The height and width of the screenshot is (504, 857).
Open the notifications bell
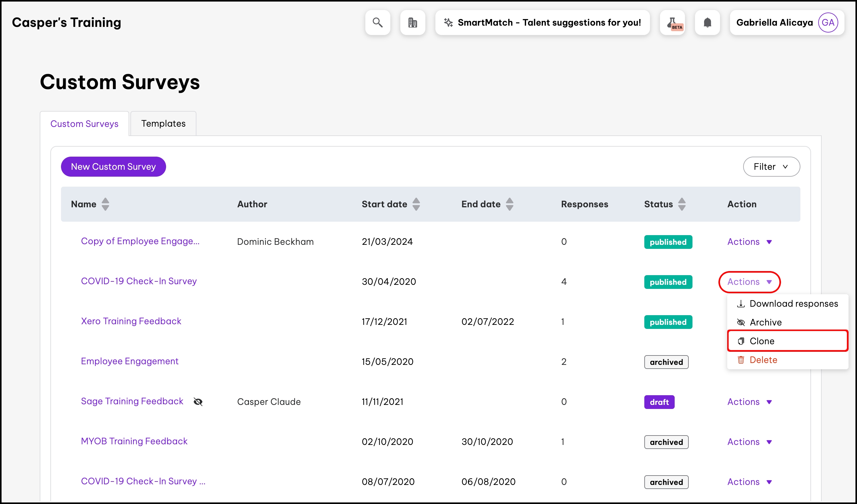point(707,23)
